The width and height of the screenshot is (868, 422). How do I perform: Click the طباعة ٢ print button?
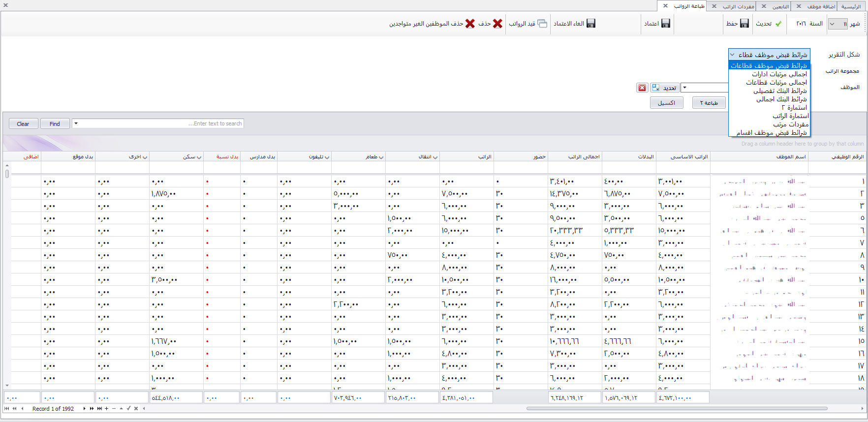click(x=709, y=103)
